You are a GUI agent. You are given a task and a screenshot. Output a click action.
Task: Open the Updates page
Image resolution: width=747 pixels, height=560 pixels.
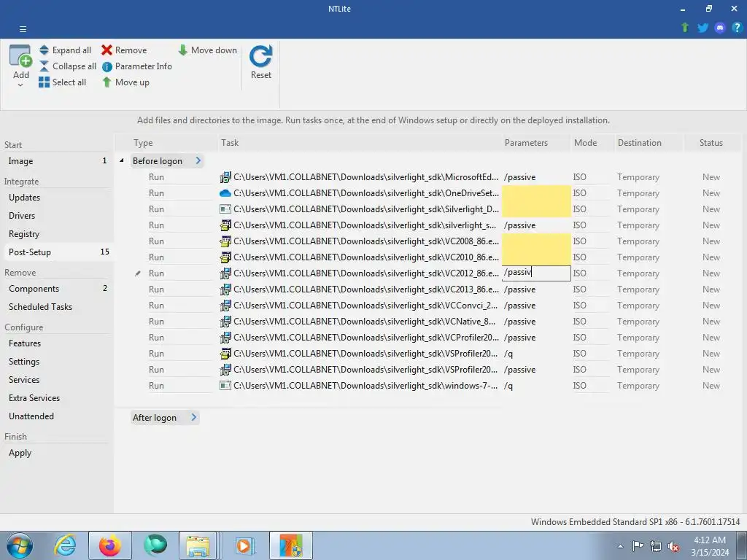[x=57, y=197]
